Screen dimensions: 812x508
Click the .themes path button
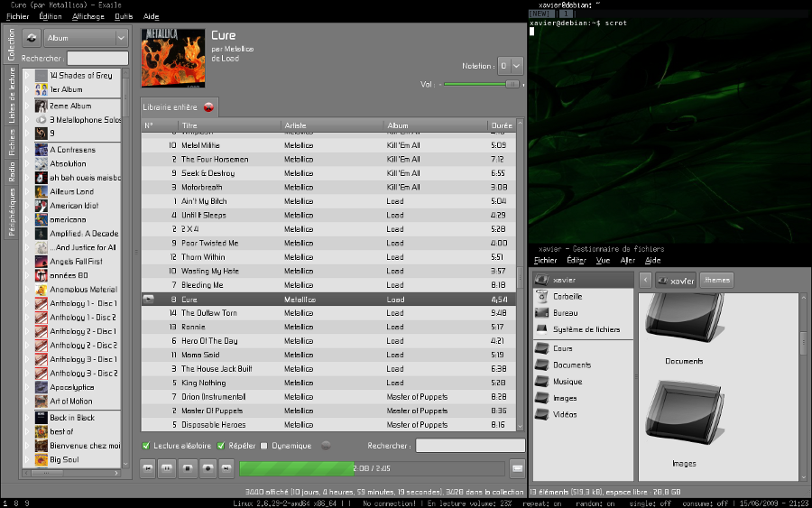pos(716,280)
